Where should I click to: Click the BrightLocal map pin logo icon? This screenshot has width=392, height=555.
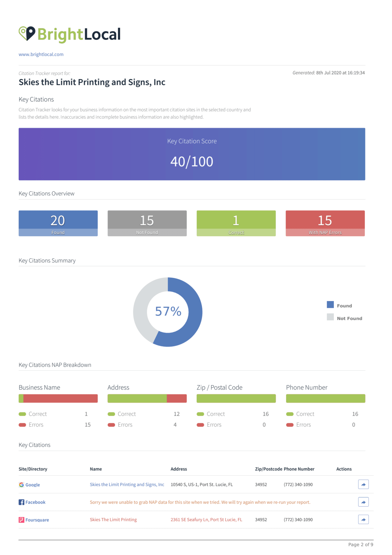(x=27, y=33)
